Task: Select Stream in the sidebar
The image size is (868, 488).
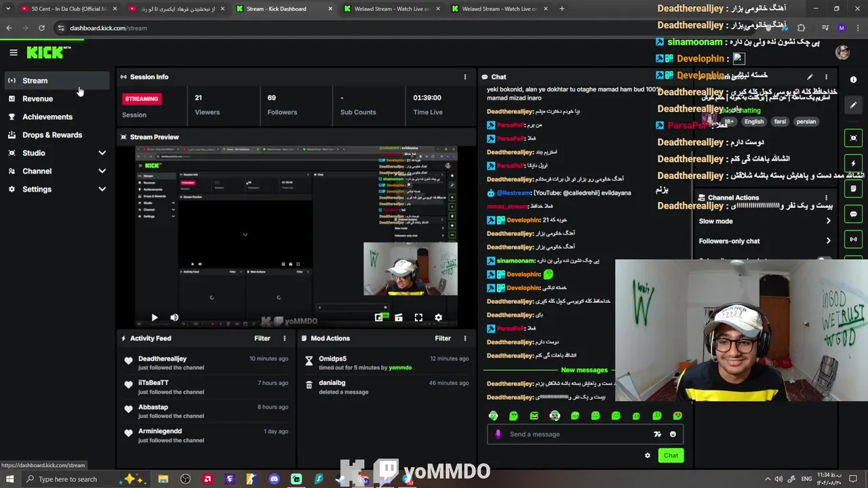Action: 57,81
